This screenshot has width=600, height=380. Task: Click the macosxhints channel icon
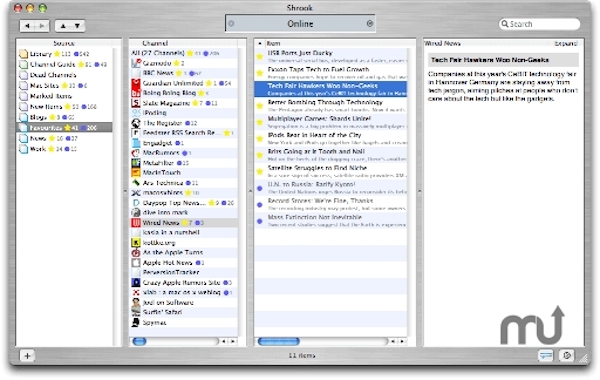click(136, 192)
